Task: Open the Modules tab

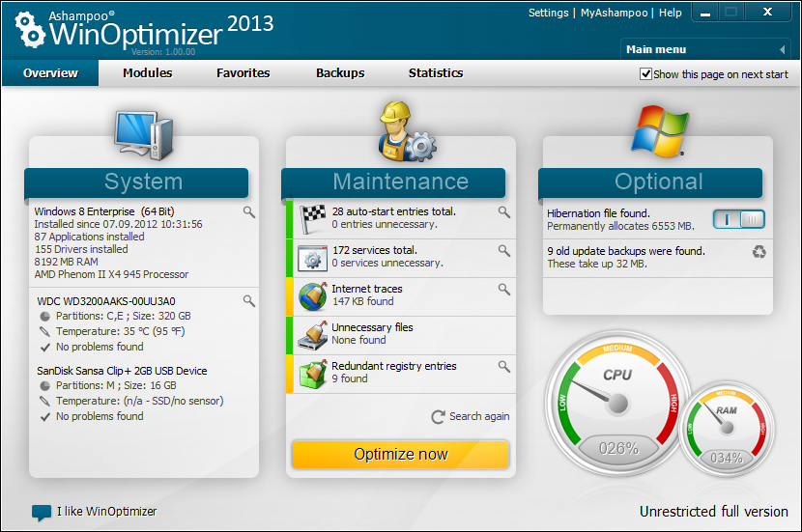Action: [147, 73]
